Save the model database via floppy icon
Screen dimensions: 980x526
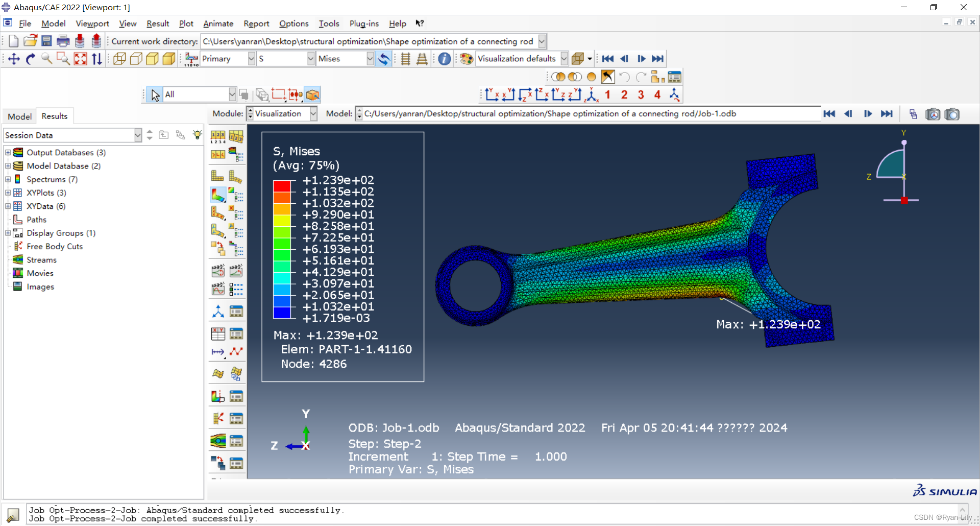tap(46, 41)
